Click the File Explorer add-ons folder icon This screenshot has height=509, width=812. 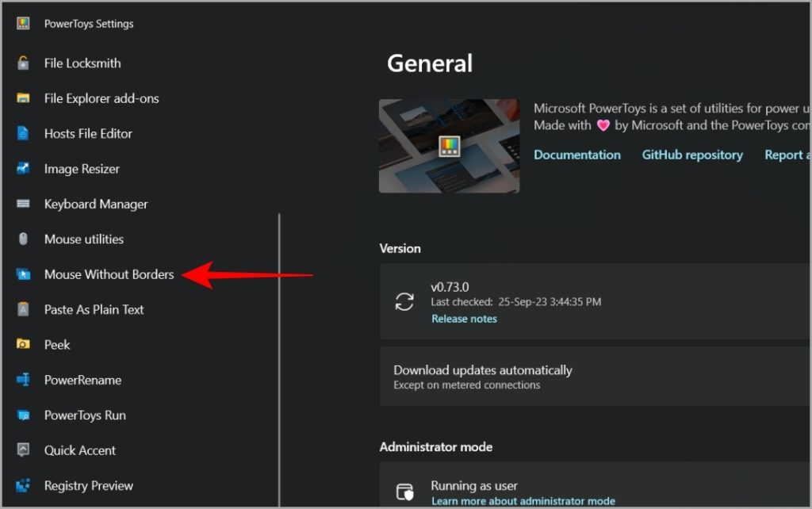pyautogui.click(x=23, y=98)
